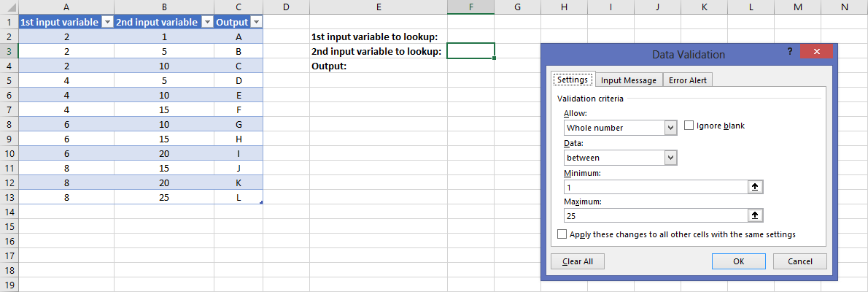Select column D header
Image resolution: width=868 pixels, height=292 pixels.
(286, 7)
